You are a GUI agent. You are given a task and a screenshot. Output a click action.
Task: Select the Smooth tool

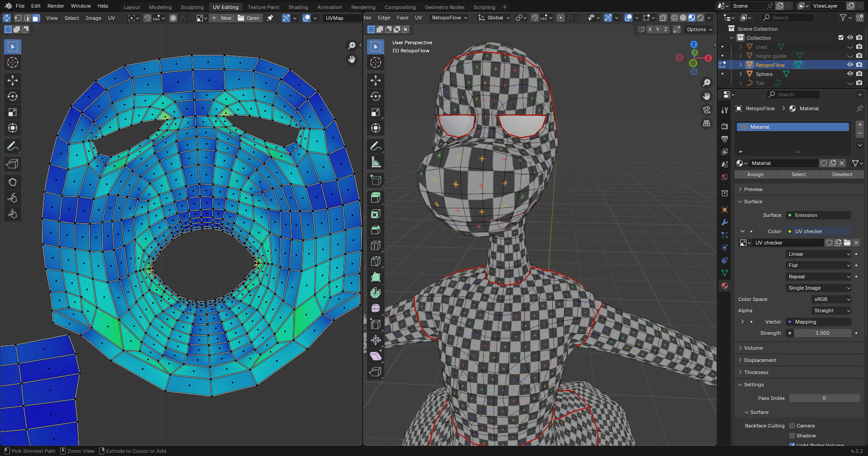pyautogui.click(x=376, y=309)
